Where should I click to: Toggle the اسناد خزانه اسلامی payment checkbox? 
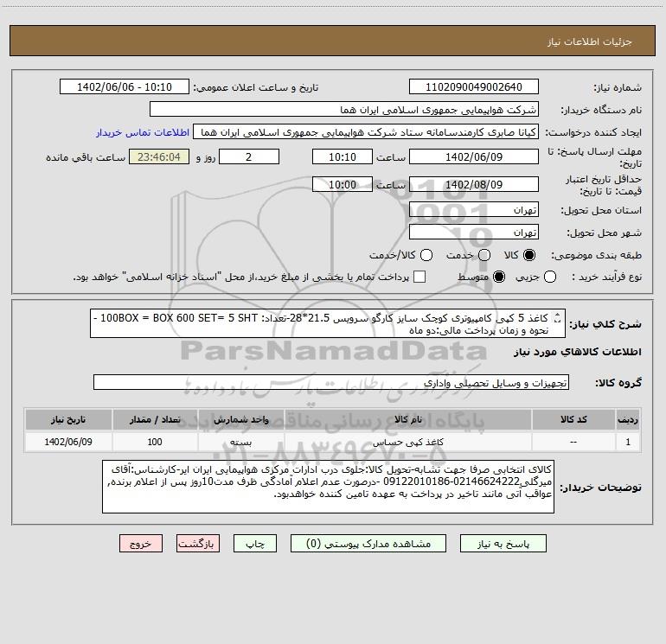[x=419, y=277]
